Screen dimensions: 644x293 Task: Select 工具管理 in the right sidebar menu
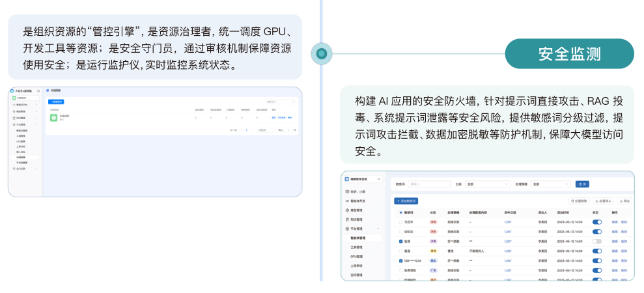tap(358, 247)
